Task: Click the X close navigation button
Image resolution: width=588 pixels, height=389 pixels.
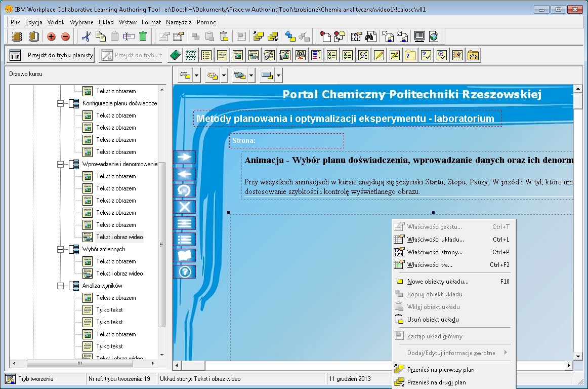Action: point(185,207)
